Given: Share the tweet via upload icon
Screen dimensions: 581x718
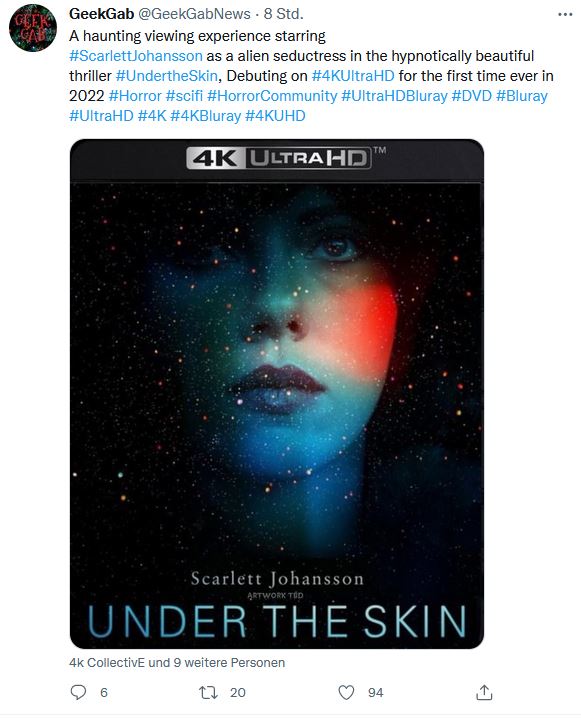Looking at the screenshot, I should click(484, 692).
